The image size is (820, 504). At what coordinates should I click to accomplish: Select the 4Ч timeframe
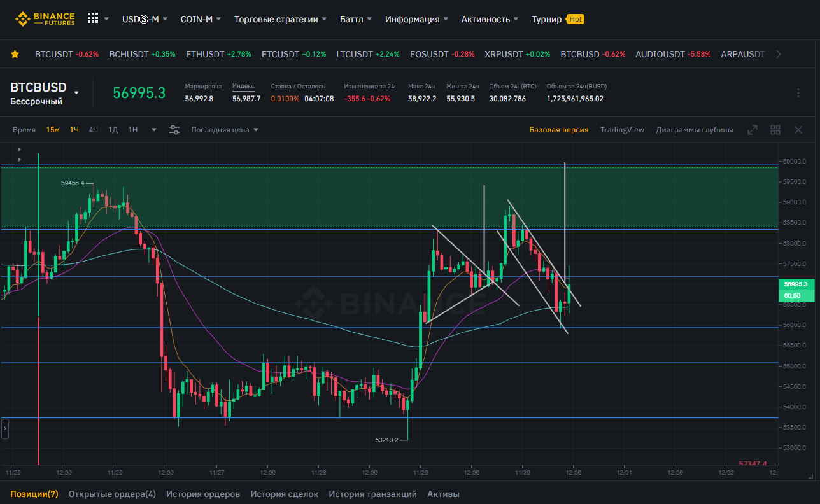click(94, 130)
